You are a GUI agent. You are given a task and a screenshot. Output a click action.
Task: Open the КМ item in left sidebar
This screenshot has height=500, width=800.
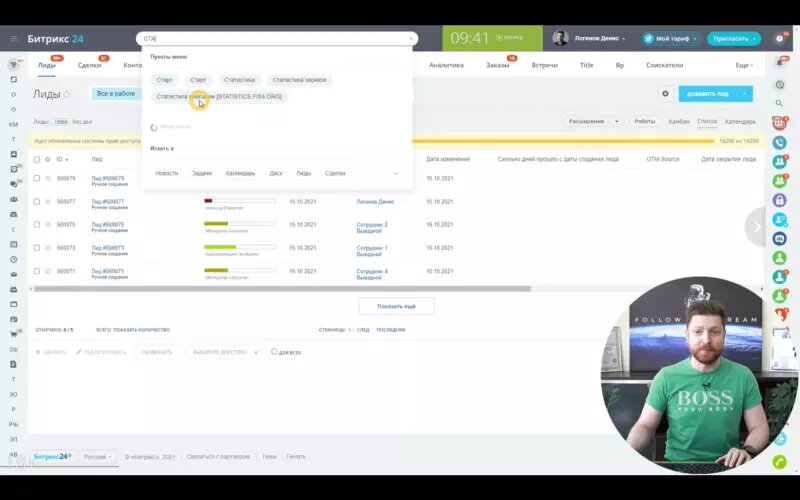[x=14, y=124]
